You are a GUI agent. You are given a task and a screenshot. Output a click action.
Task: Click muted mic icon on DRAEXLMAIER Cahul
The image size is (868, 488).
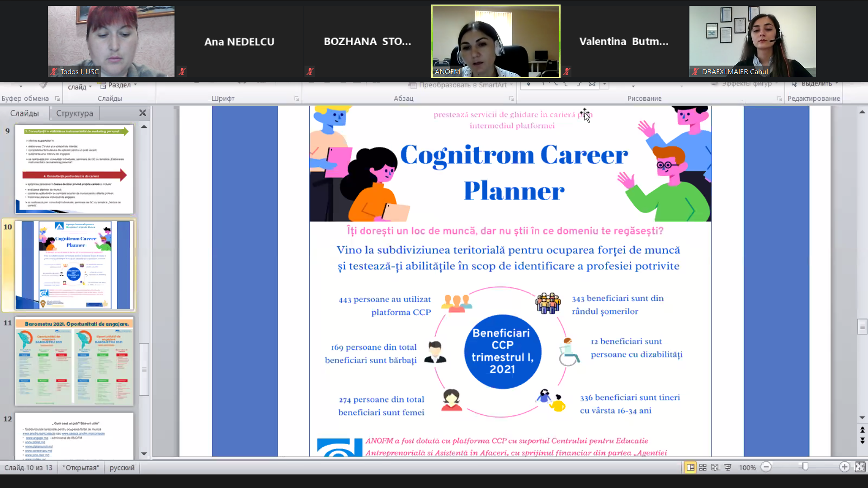pos(695,71)
